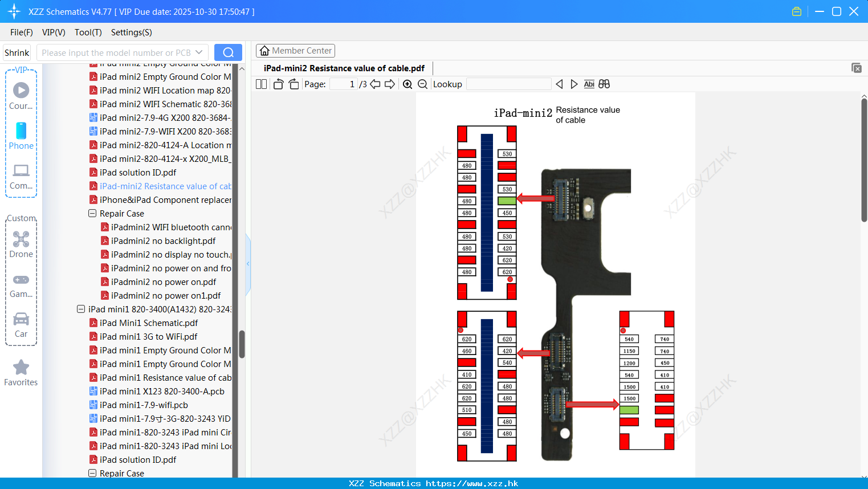Viewport: 868px width, 489px height.
Task: Click the Shrink button
Action: pos(17,52)
